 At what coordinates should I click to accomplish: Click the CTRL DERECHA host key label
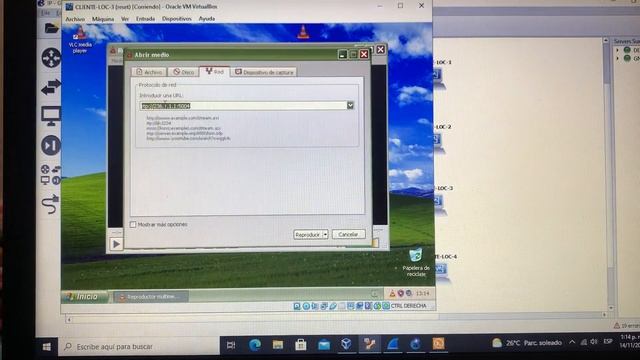[x=409, y=306]
